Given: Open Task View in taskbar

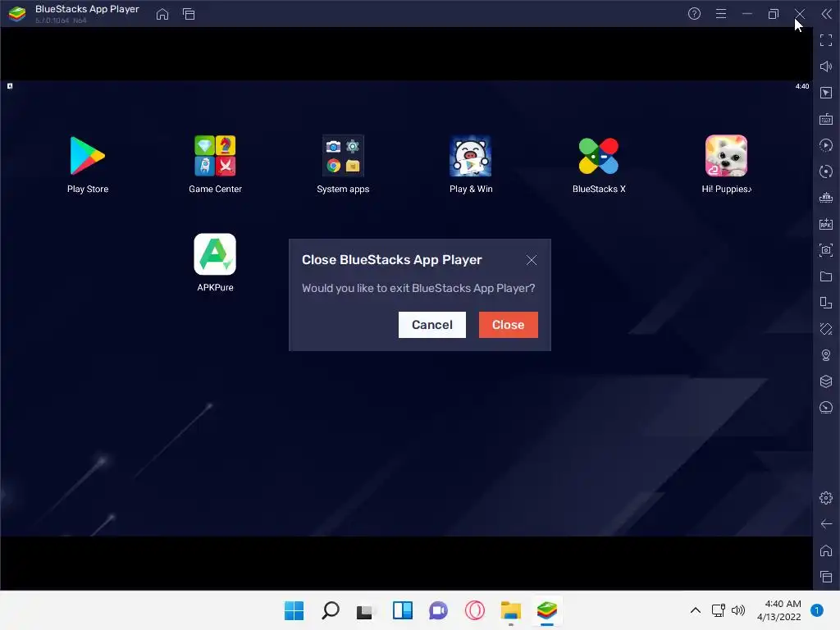Looking at the screenshot, I should point(366,610).
